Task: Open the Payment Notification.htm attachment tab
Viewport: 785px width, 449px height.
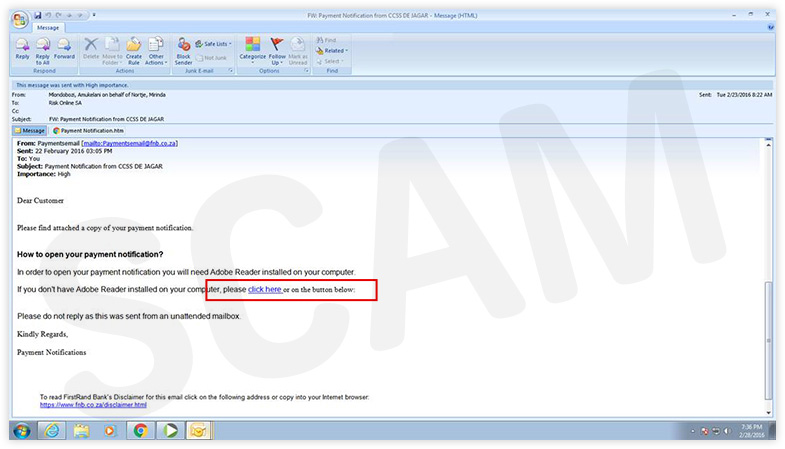Action: tap(88, 130)
